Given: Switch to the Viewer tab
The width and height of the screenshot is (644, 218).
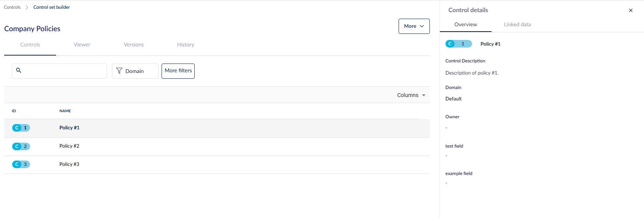Looking at the screenshot, I should (82, 45).
